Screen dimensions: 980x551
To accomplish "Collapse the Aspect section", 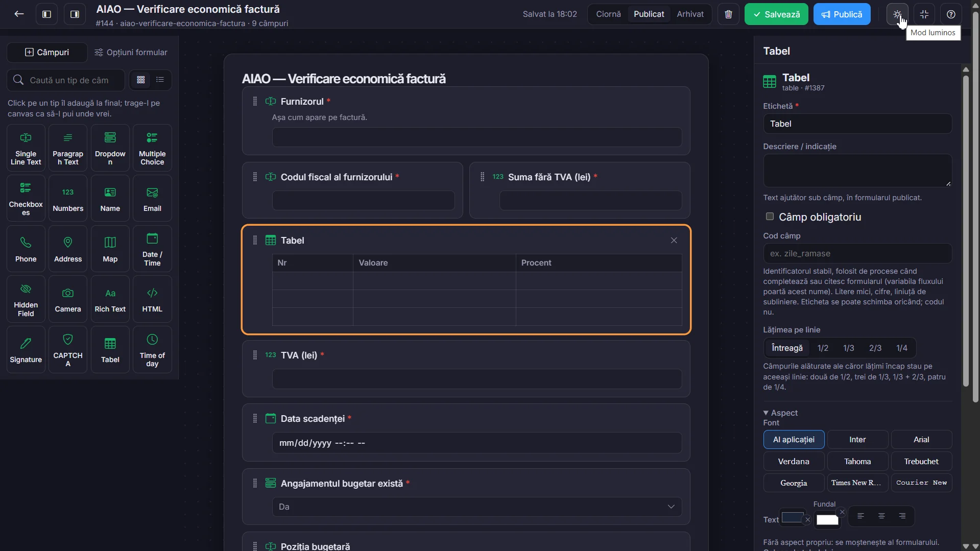I will tap(780, 413).
